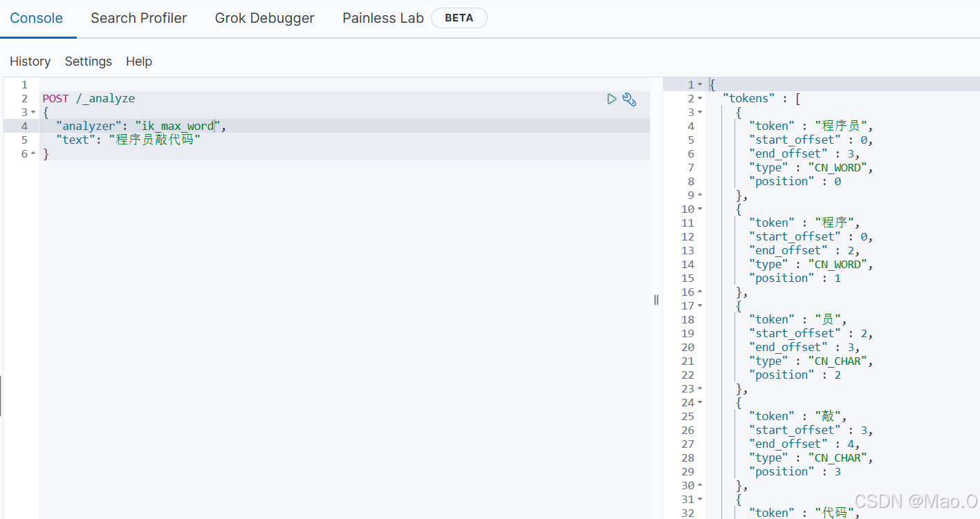980x519 pixels.
Task: Click the "start_offset" : 2 output line
Action: 811,333
